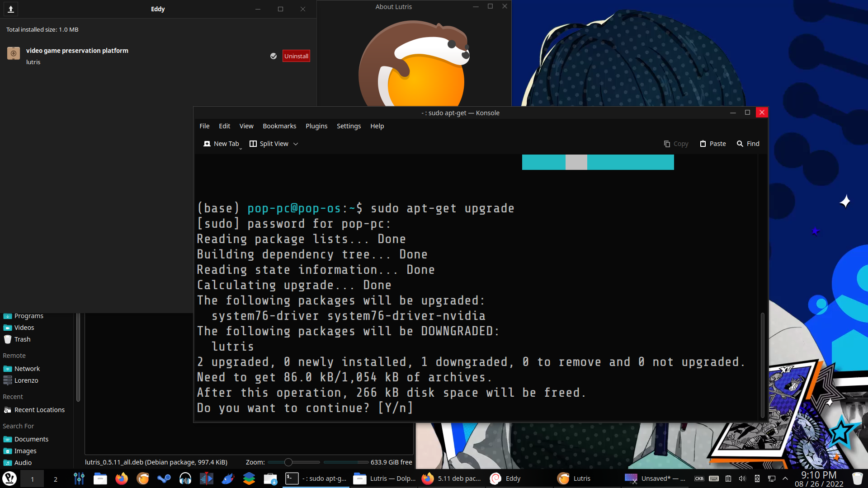Open the Edit menu in Konsole
Viewport: 868px width, 488px height.
[224, 126]
